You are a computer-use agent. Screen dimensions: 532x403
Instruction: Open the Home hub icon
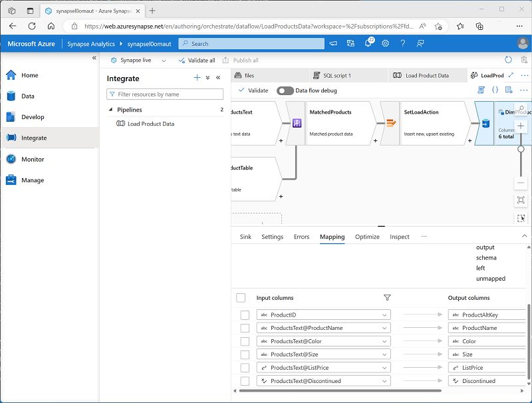point(11,75)
